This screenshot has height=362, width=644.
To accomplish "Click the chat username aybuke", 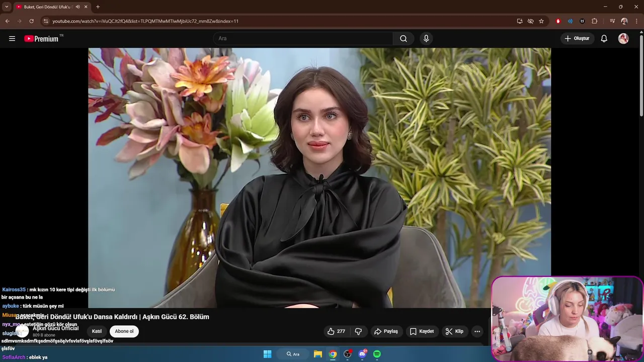I will click(11, 306).
